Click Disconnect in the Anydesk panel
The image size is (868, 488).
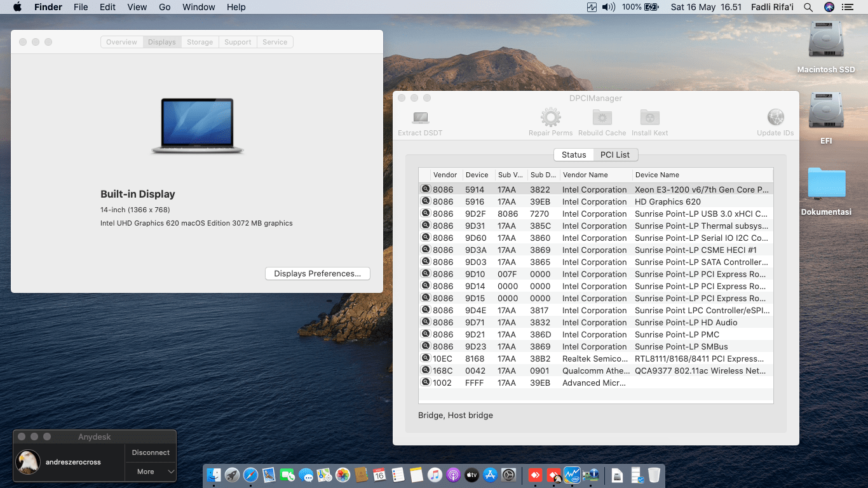(151, 452)
